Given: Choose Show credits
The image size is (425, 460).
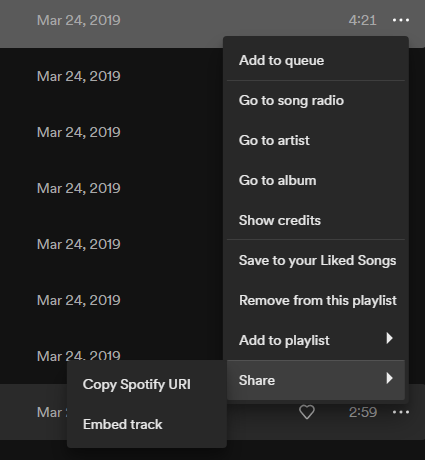Looking at the screenshot, I should tap(316, 220).
